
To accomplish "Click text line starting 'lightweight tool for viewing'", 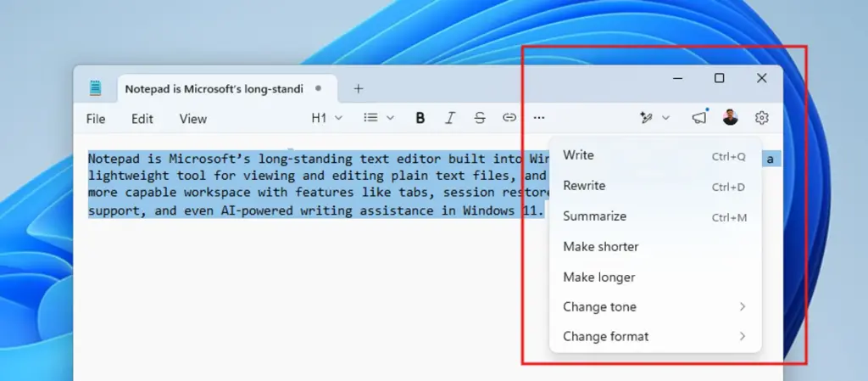I will (318, 176).
